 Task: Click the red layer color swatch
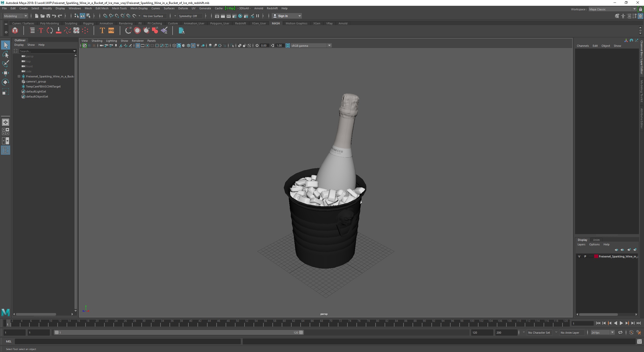596,256
